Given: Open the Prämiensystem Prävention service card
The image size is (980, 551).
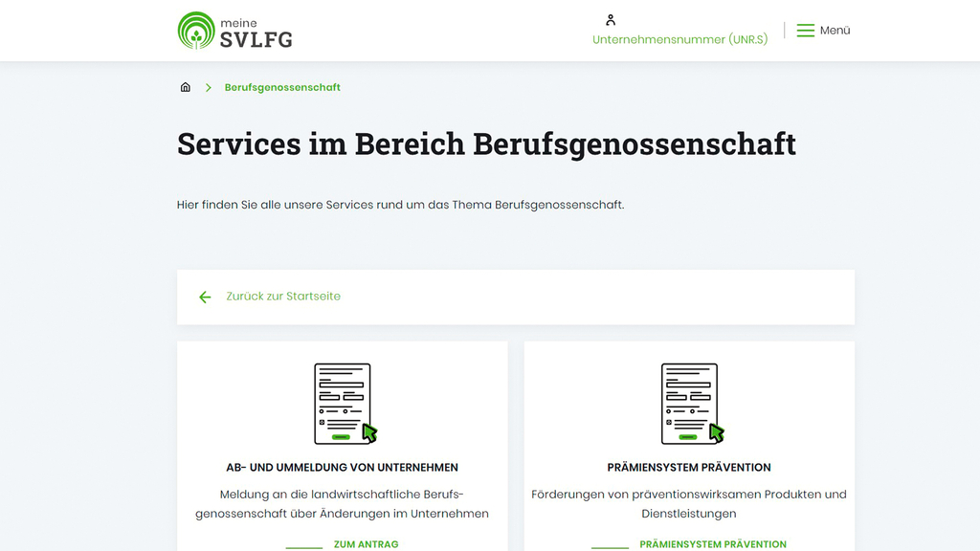Looking at the screenshot, I should [688, 467].
